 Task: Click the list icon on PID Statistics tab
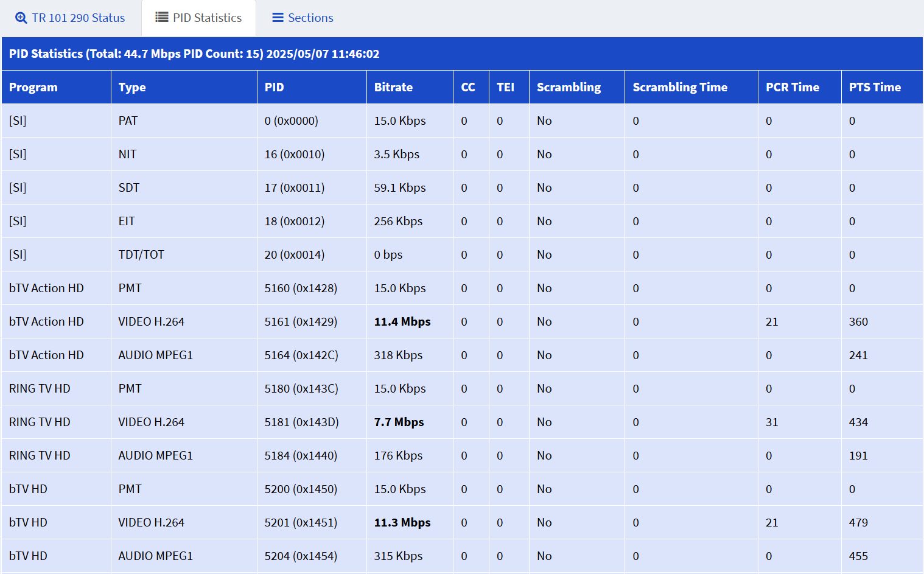(162, 17)
